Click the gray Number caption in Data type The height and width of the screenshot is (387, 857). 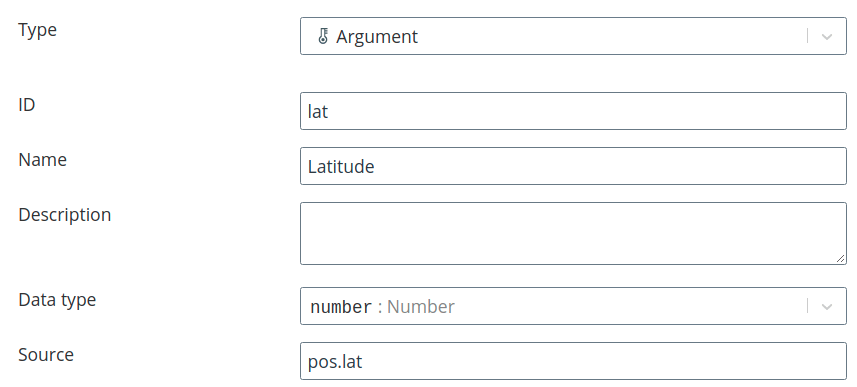pos(421,307)
